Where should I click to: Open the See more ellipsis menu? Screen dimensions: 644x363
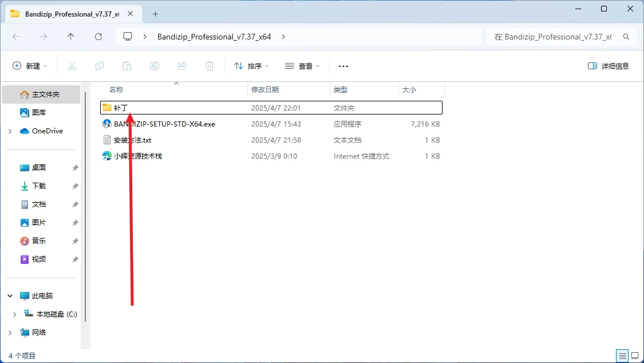pos(343,66)
